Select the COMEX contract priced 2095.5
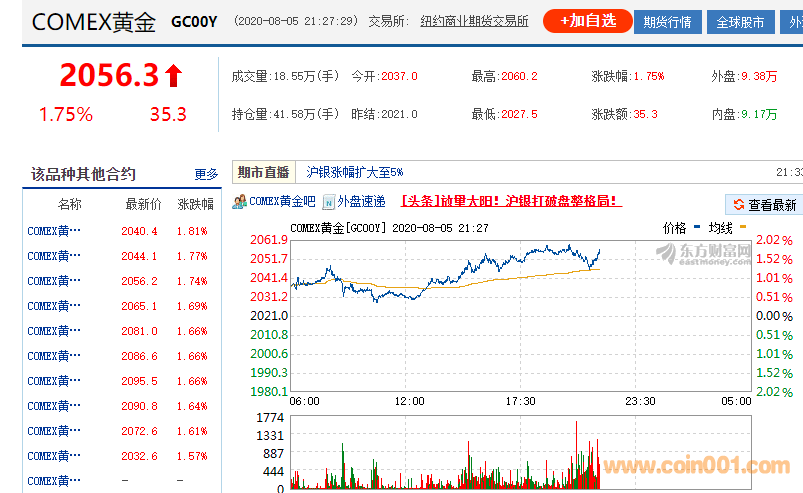This screenshot has height=493, width=803. [x=54, y=381]
